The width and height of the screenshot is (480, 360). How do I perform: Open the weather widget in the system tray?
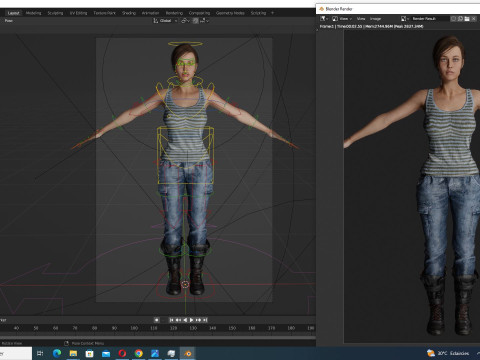448,353
